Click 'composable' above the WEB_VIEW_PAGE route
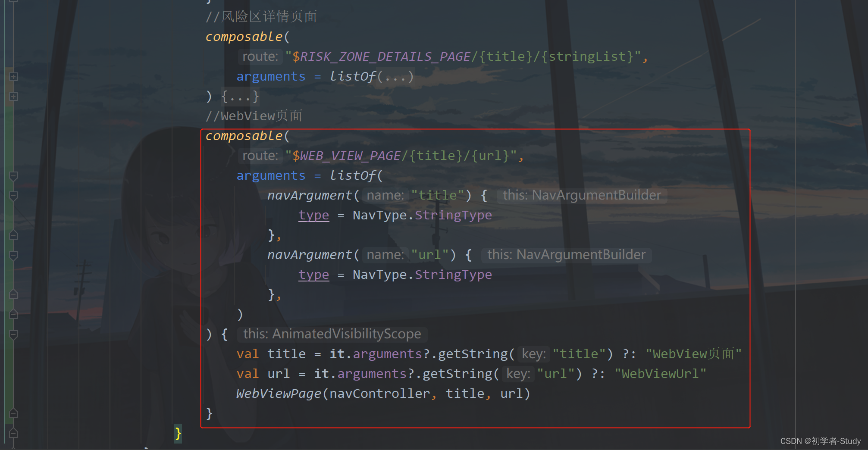The height and width of the screenshot is (450, 868). pyautogui.click(x=244, y=136)
